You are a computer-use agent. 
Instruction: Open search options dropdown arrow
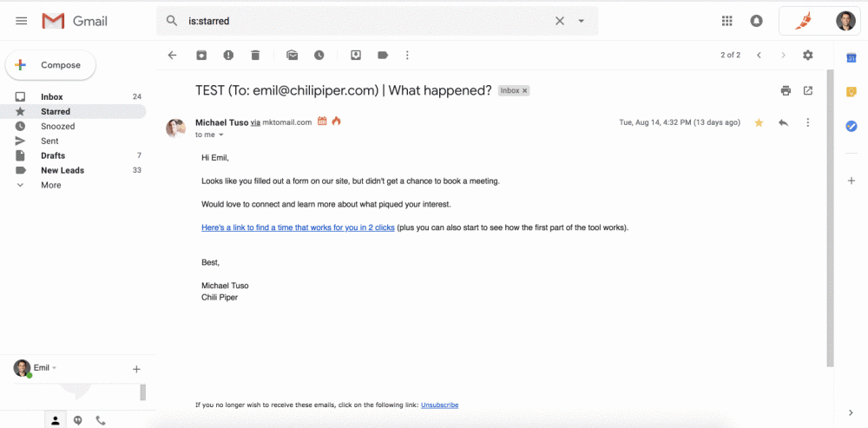click(x=582, y=21)
